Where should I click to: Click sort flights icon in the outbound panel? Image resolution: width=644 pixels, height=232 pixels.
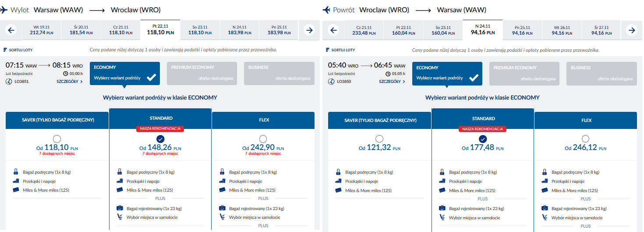tap(5, 50)
